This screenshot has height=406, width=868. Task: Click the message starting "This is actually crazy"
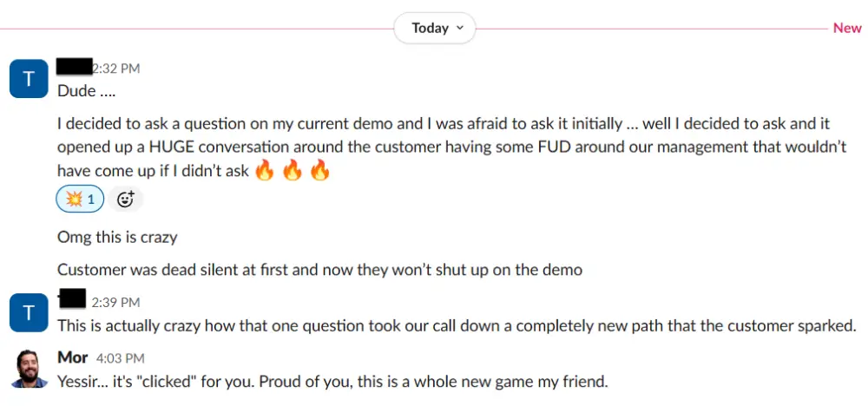coord(457,326)
